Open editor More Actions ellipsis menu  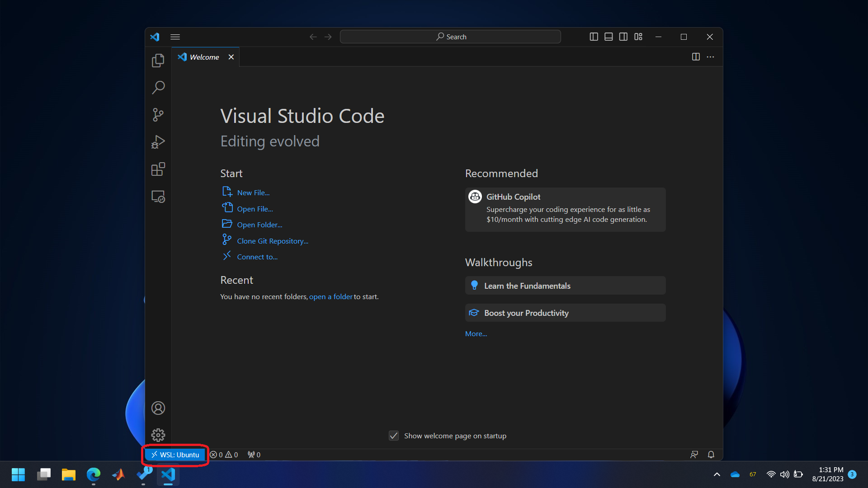(x=710, y=57)
